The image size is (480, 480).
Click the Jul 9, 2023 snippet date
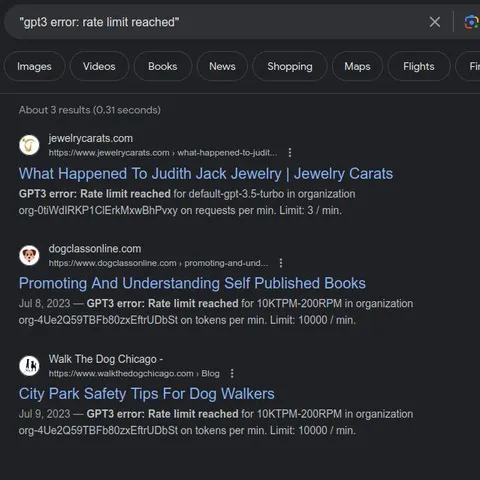[44, 414]
